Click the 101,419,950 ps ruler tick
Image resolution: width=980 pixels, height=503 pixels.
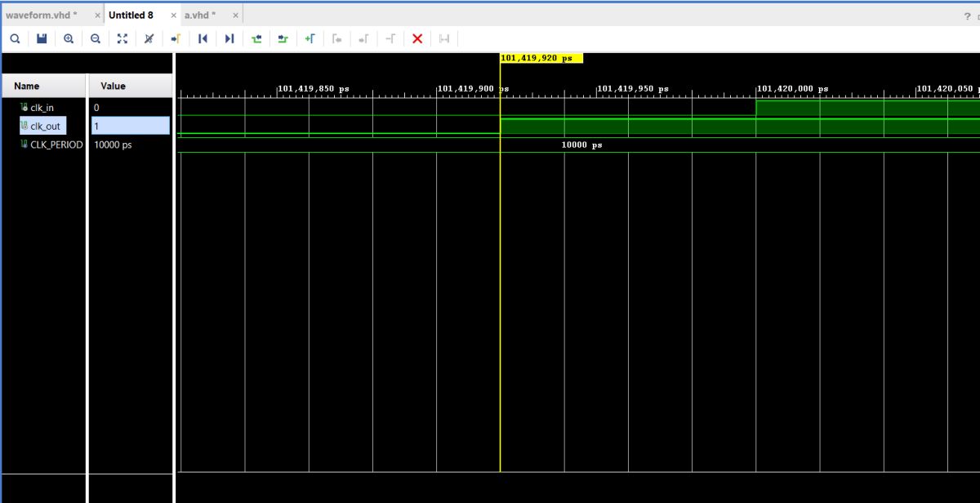(x=632, y=88)
